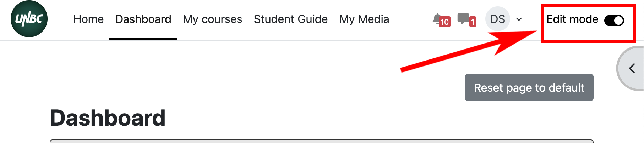Select the Dashboard navigation tab
This screenshot has width=644, height=143.
(x=143, y=19)
